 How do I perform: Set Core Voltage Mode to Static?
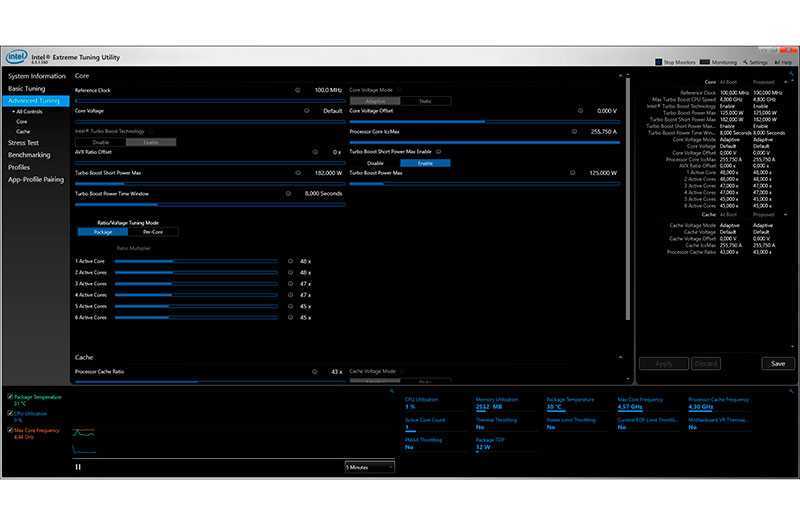425,101
